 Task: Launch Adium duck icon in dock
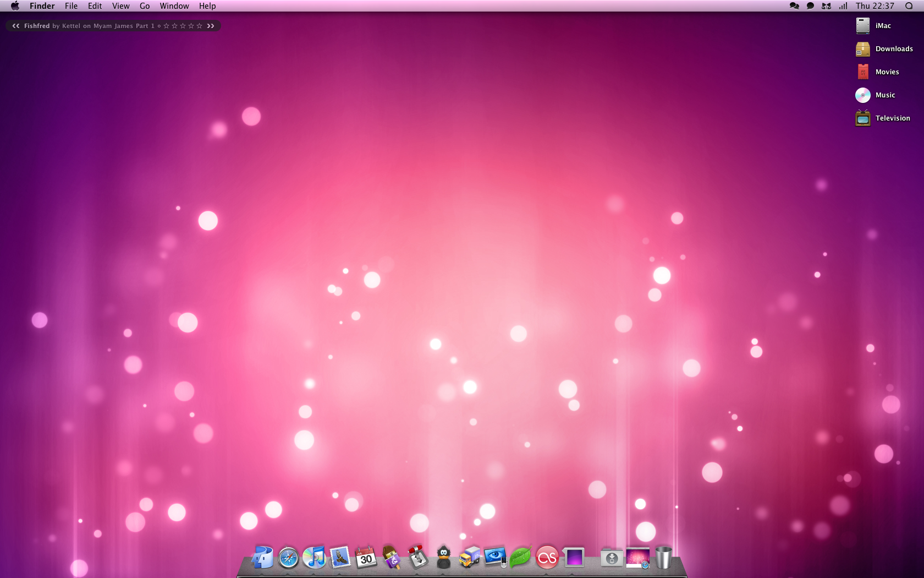pos(443,558)
